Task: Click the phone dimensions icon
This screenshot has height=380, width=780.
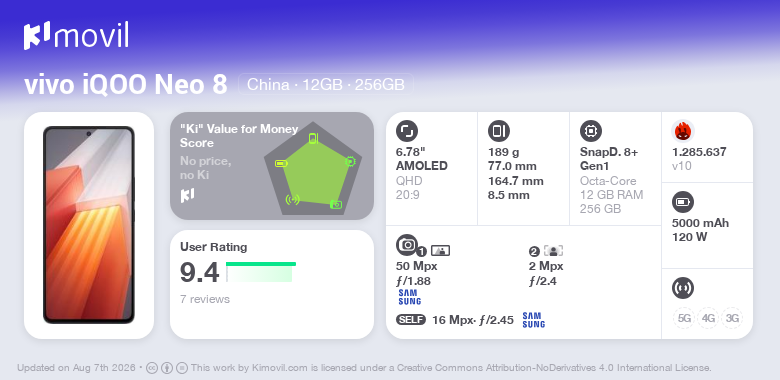Action: [x=499, y=131]
